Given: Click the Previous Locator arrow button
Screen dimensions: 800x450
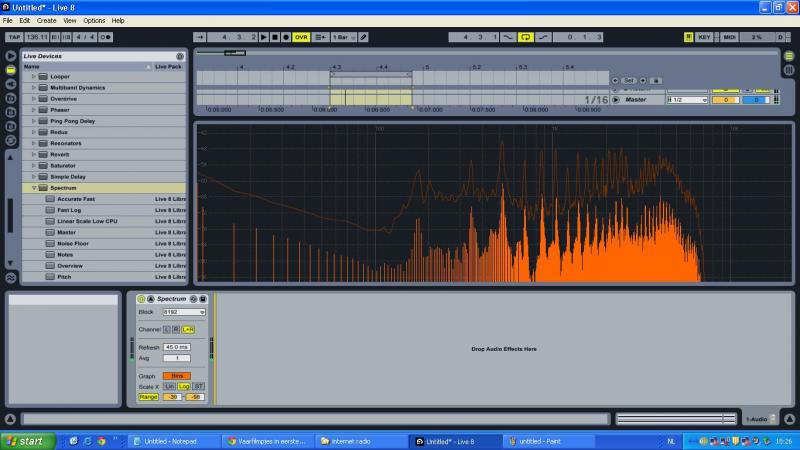Looking at the screenshot, I should 615,81.
